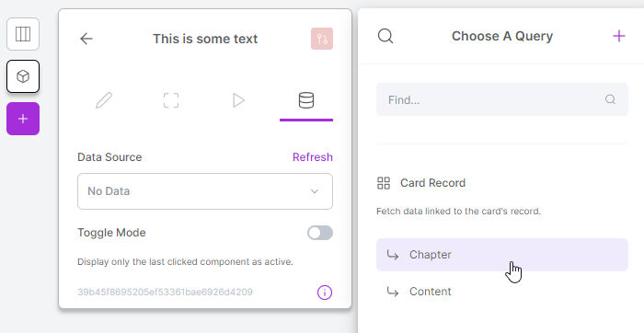The height and width of the screenshot is (333, 644).
Task: Switch to the frame layout tab
Action: pos(171,100)
